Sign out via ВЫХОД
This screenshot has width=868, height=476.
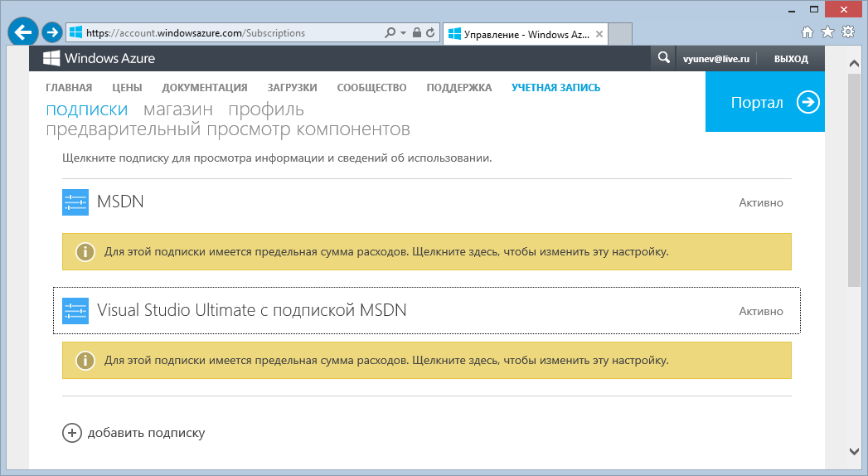click(791, 59)
